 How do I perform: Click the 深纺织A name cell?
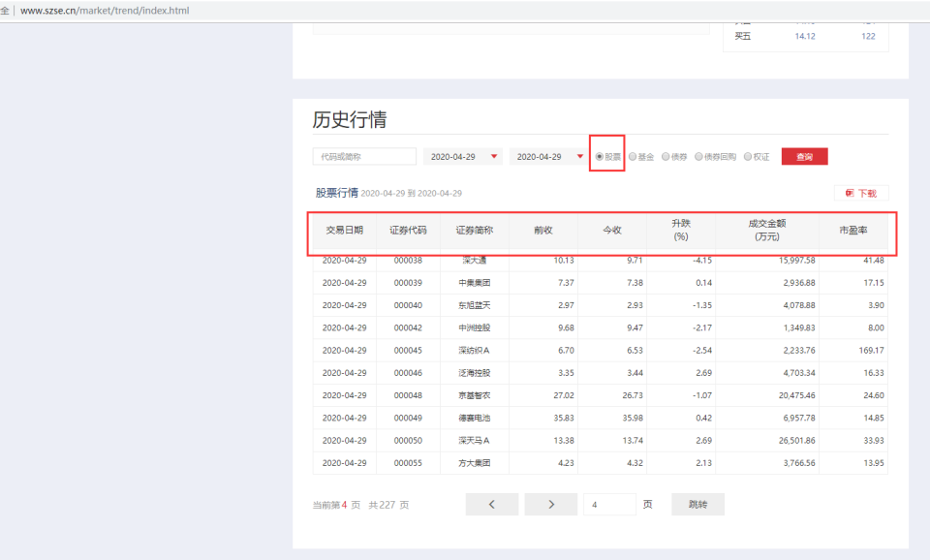tap(475, 351)
